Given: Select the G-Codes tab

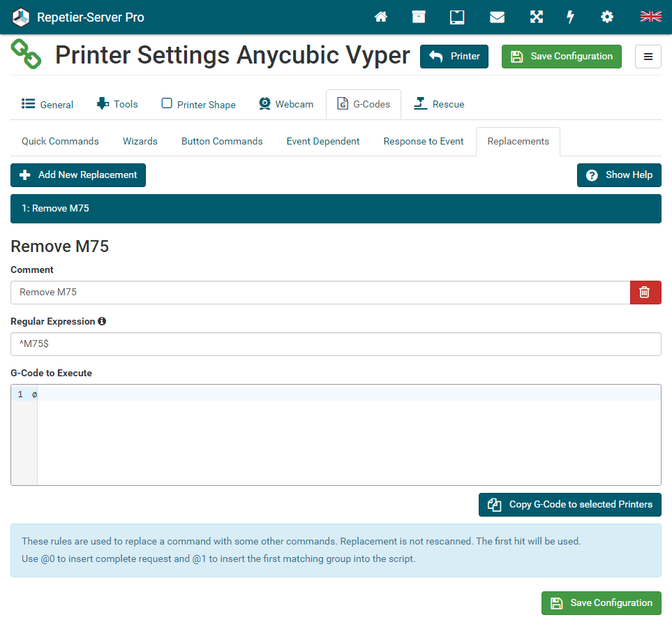Looking at the screenshot, I should coord(364,104).
